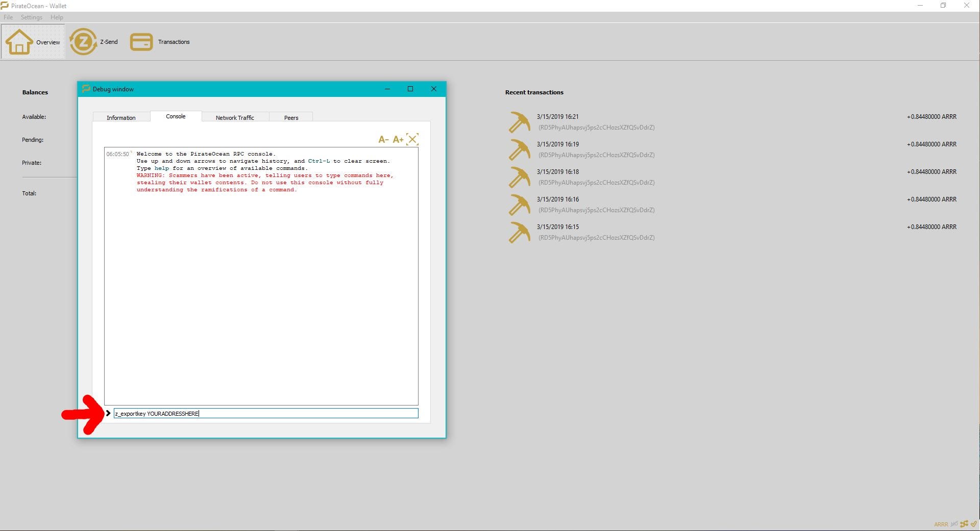Decrease console font size with A-
This screenshot has width=980, height=531.
click(x=383, y=139)
